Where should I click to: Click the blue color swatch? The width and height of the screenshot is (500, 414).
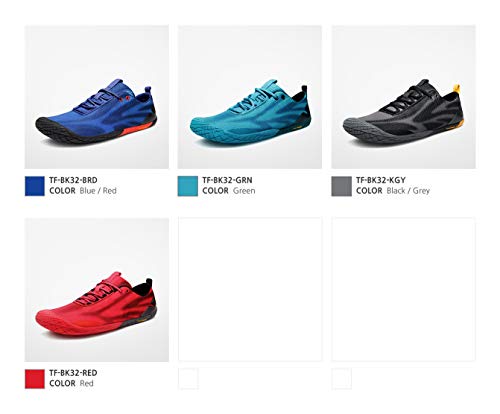35,186
